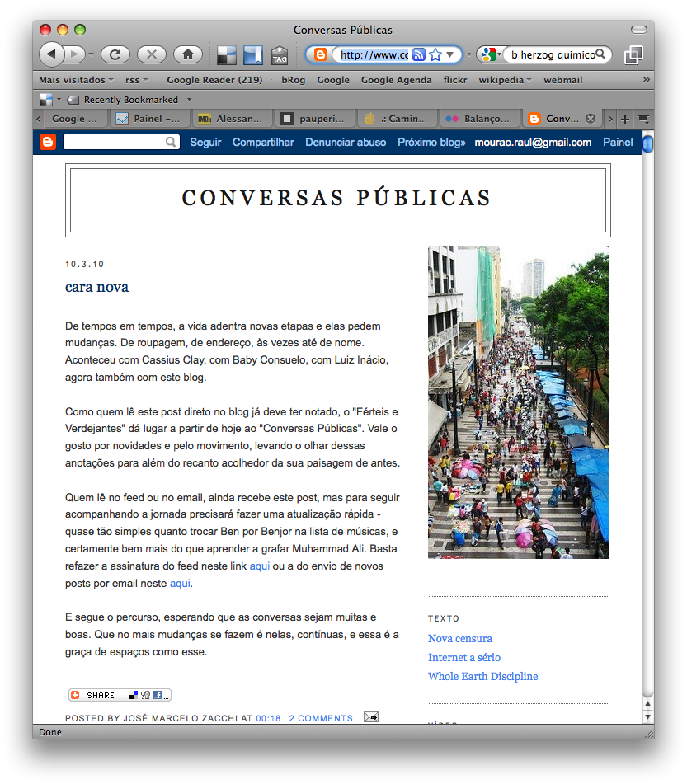The image size is (687, 784).
Task: Go forward to the next page
Action: 75,54
